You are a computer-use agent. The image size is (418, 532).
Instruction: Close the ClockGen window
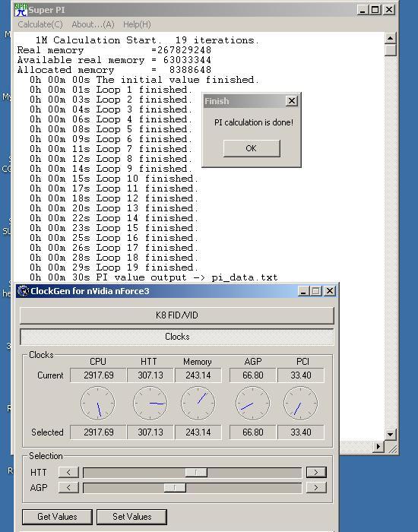point(329,291)
